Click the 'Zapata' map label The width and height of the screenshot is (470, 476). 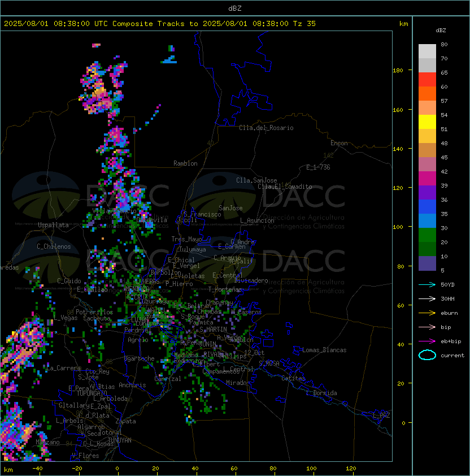125,421
